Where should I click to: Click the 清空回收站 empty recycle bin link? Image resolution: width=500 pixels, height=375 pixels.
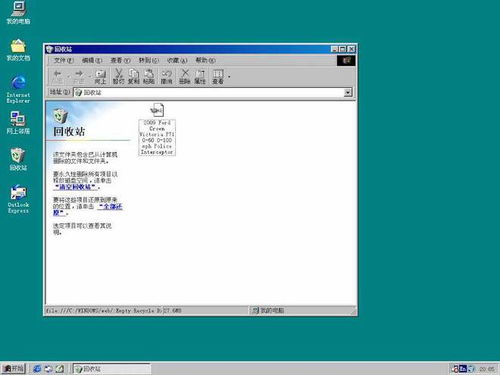(x=76, y=187)
